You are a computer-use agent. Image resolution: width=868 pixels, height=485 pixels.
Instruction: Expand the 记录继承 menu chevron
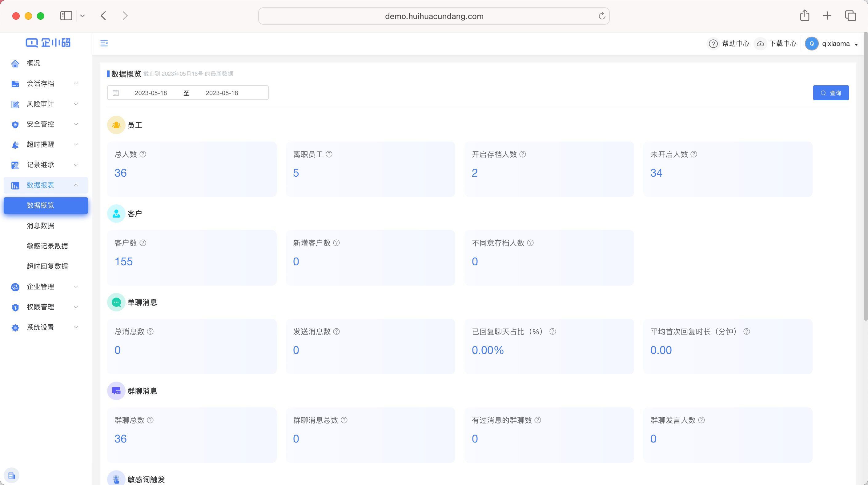click(x=76, y=165)
